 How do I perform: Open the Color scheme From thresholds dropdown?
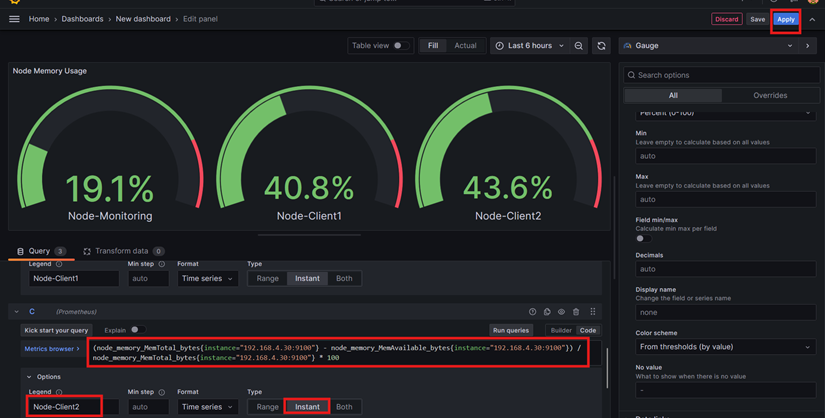tap(726, 347)
